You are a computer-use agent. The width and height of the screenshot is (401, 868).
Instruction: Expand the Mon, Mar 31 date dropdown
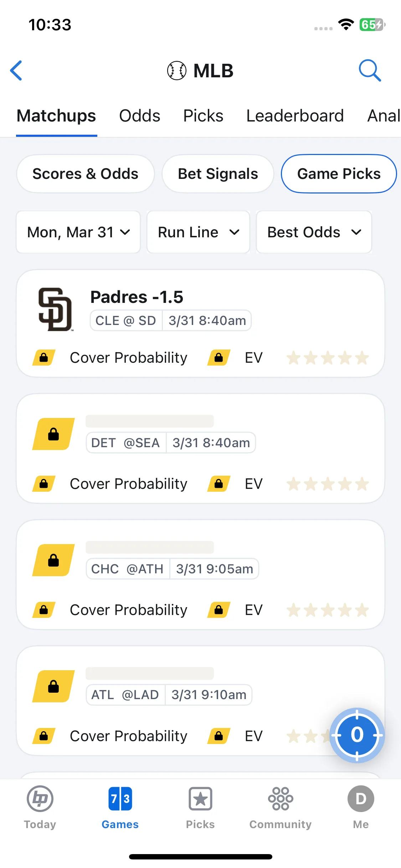(78, 232)
